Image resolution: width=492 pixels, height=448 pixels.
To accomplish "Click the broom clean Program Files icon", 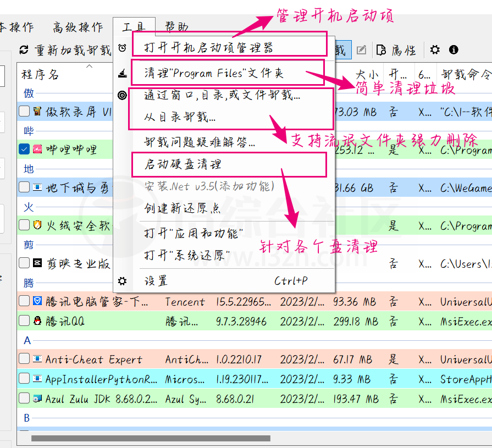I will [x=123, y=73].
